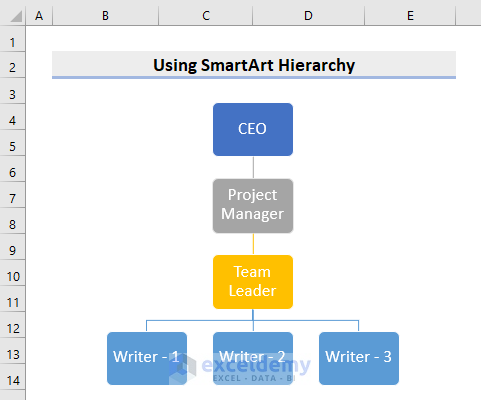Select the Team Leader box
Viewport: 481px width, 400px height.
[x=253, y=282]
